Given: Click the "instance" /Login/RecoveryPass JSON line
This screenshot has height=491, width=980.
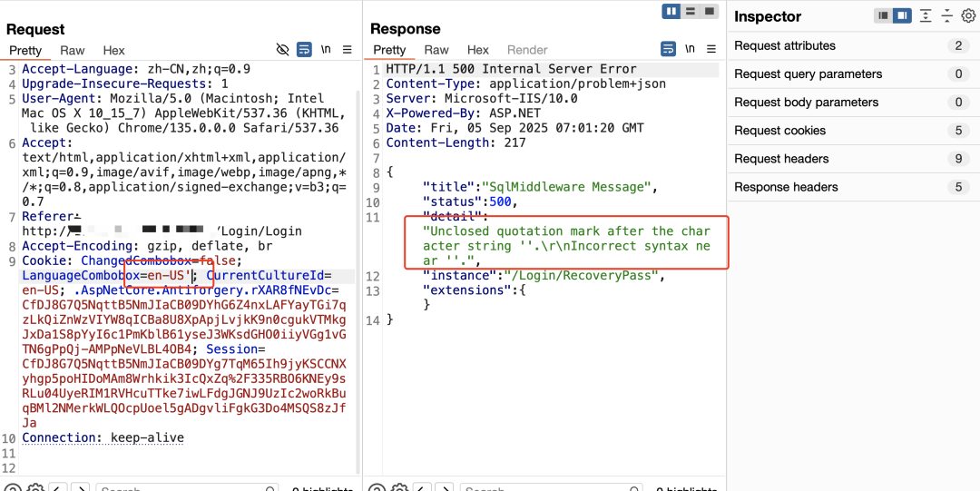Looking at the screenshot, I should pyautogui.click(x=544, y=276).
